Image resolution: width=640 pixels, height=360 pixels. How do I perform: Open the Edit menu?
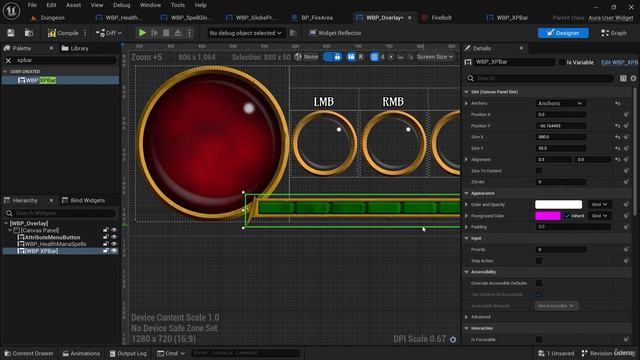pos(51,5)
